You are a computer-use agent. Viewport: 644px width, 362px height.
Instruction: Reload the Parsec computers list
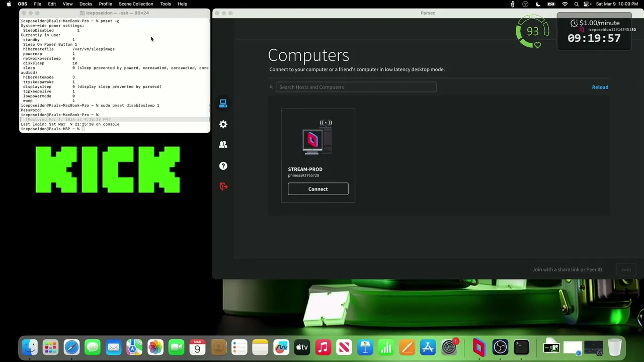[x=600, y=87]
